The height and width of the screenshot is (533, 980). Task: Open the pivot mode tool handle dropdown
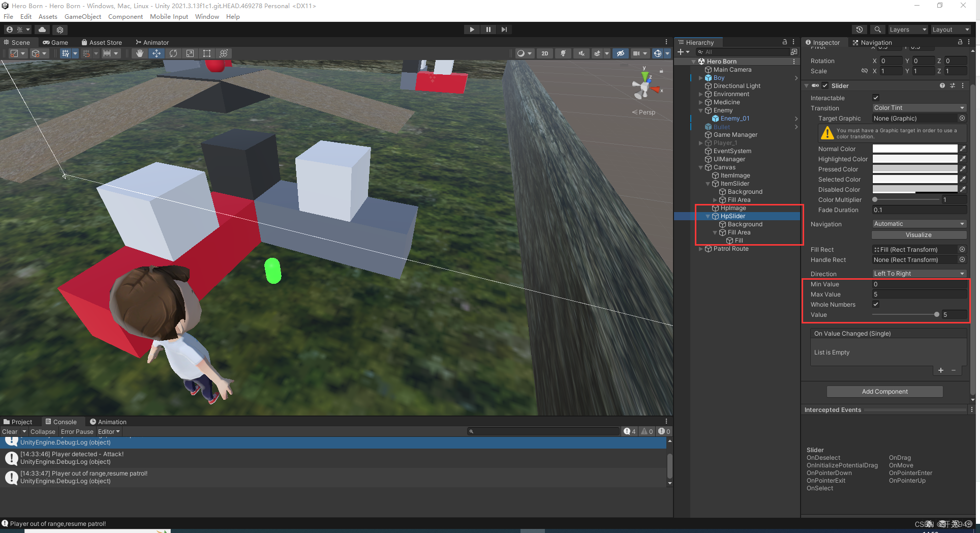click(x=18, y=53)
